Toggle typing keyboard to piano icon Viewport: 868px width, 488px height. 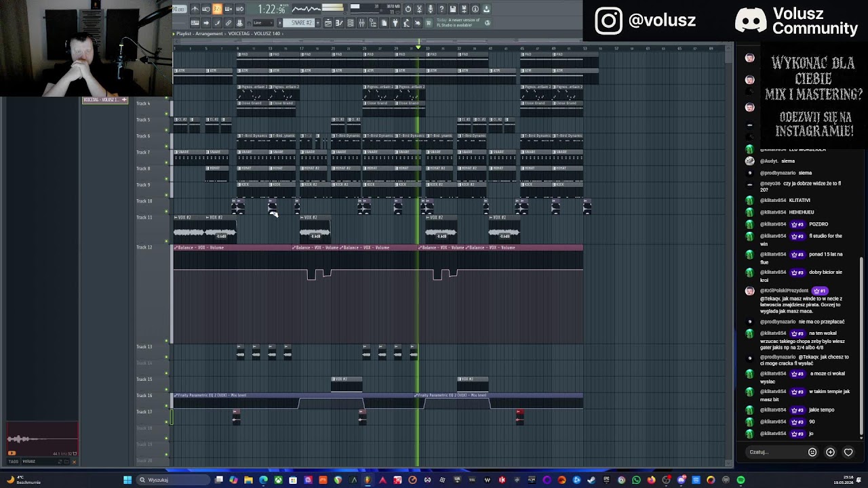pos(195,23)
